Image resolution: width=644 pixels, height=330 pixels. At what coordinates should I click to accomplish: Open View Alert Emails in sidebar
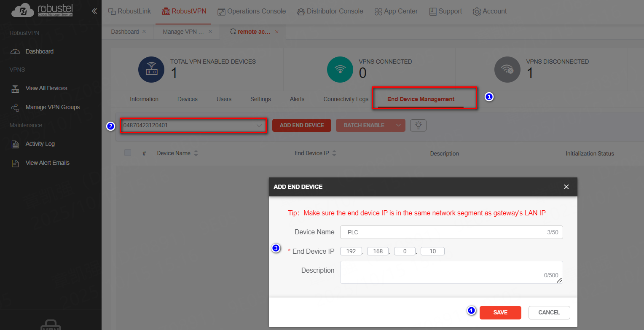(x=47, y=163)
